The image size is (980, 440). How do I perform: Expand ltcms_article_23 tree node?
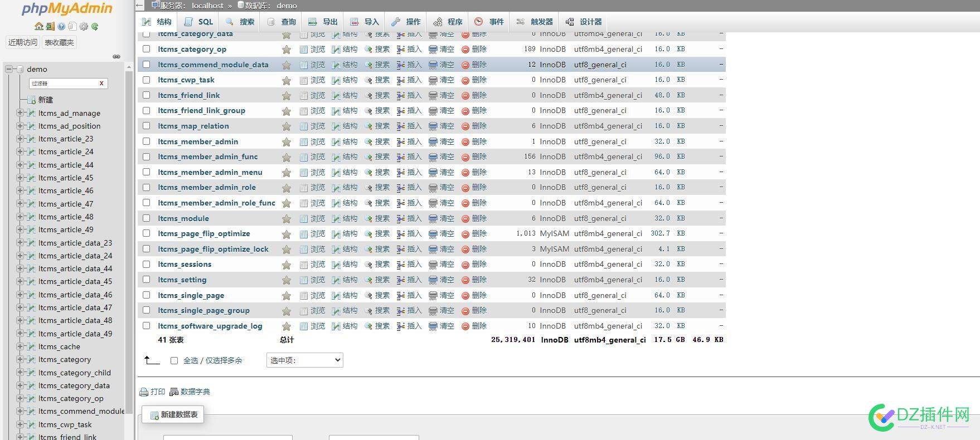(x=20, y=139)
